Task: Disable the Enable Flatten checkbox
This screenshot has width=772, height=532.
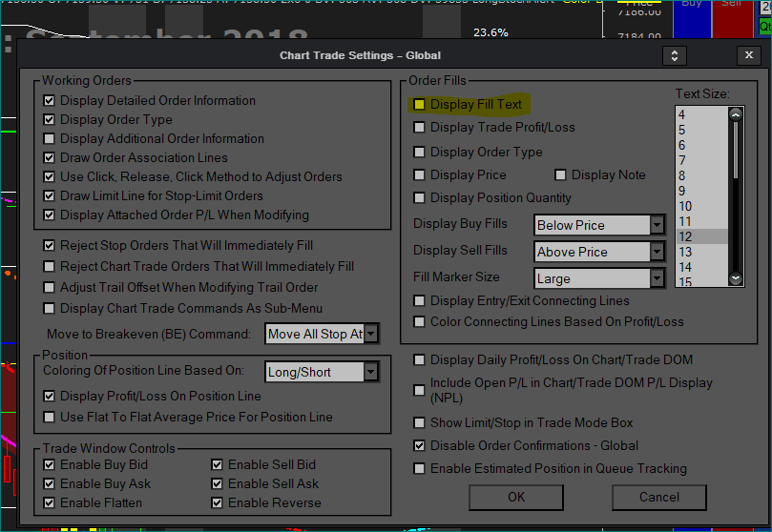Action: [x=50, y=502]
